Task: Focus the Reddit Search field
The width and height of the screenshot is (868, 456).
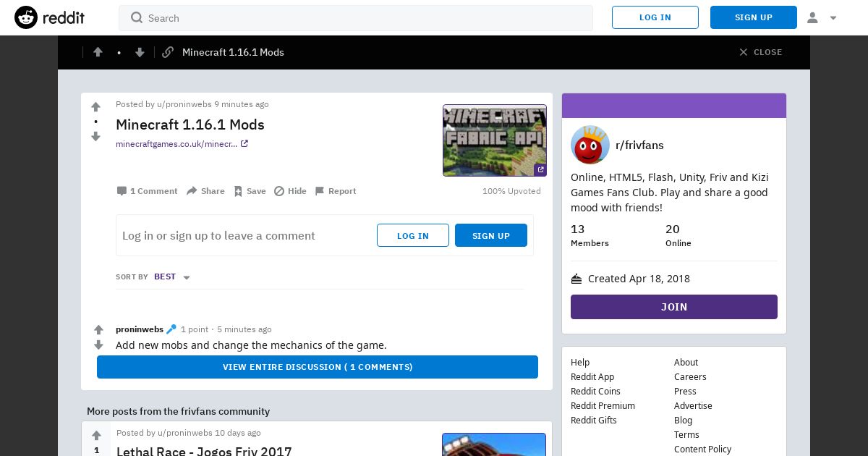Action: [x=356, y=18]
